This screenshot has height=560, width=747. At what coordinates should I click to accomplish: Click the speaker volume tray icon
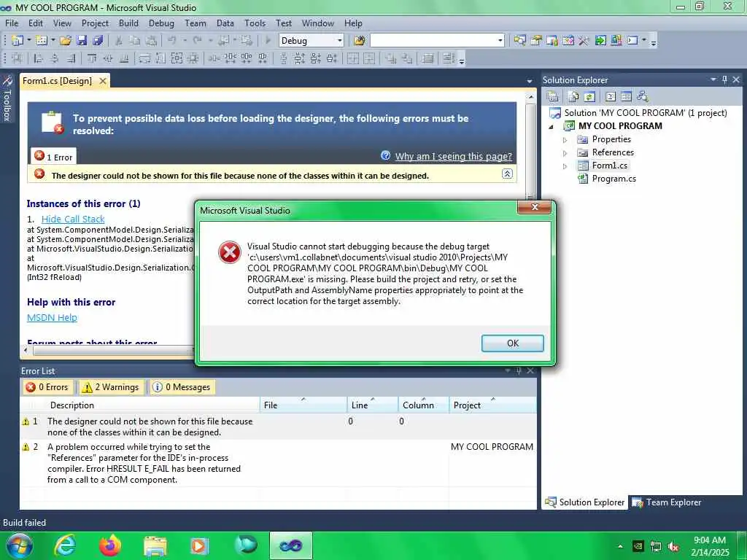coord(673,547)
